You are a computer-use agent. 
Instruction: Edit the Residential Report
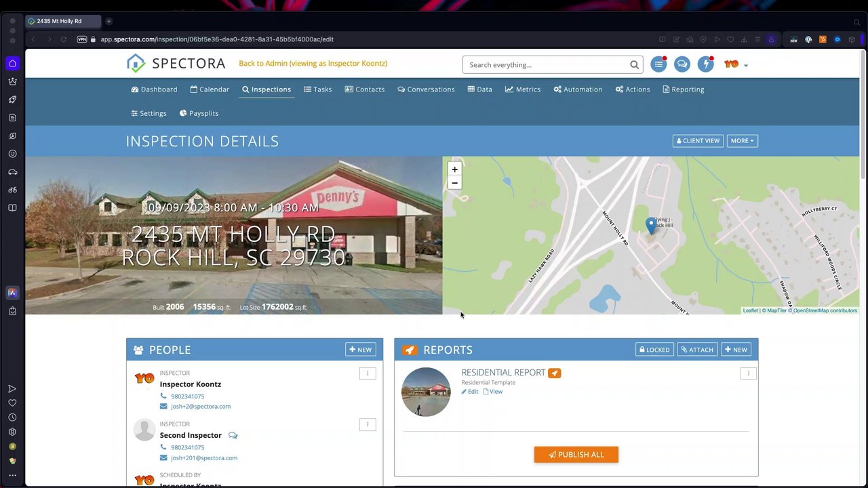(x=470, y=392)
